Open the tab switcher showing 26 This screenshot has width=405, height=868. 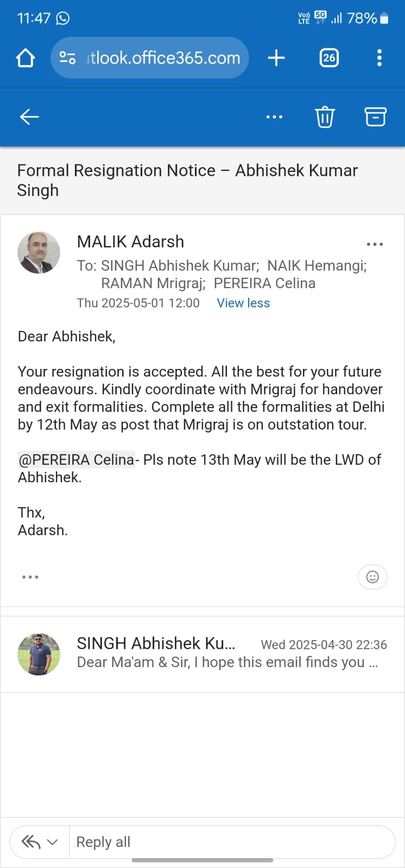[x=329, y=58]
